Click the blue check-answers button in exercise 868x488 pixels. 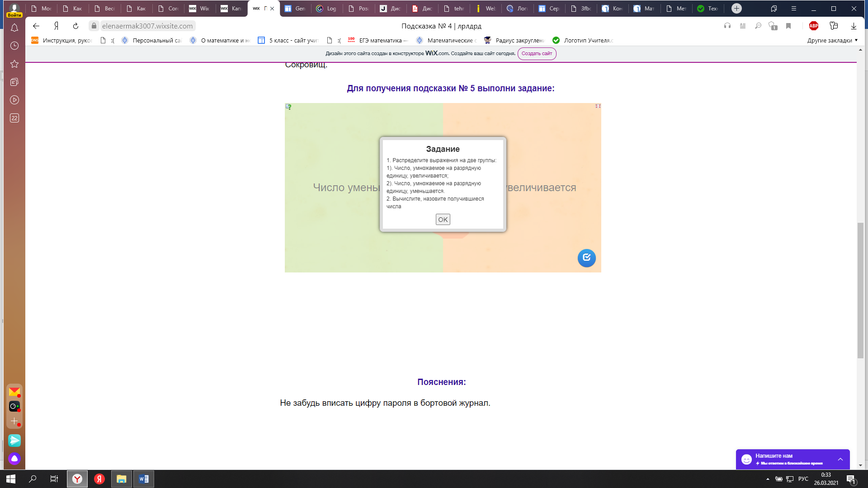586,258
